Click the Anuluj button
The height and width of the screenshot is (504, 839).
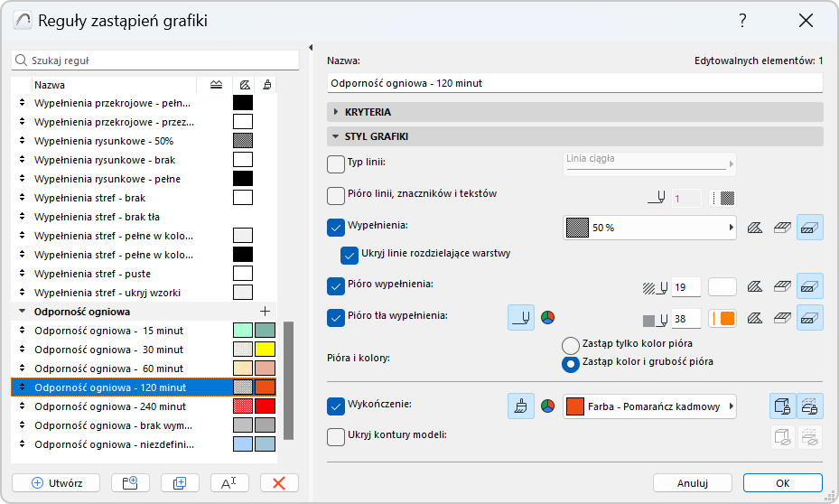point(693,483)
